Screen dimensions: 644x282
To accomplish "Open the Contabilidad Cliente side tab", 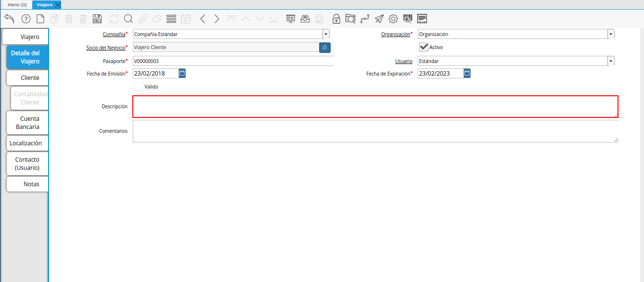I will tap(29, 98).
